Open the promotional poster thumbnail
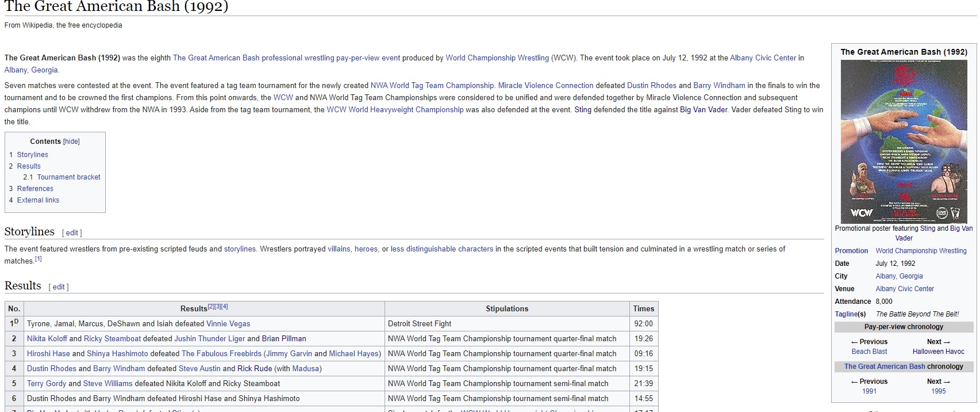980x412 pixels. point(904,141)
